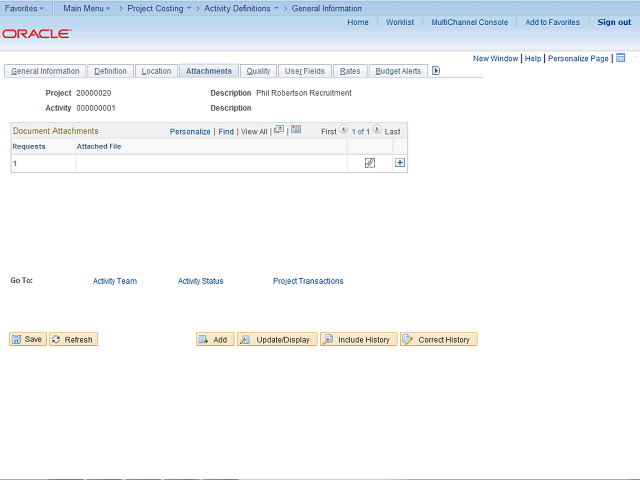Select General Information in the breadcrumb

[x=327, y=8]
